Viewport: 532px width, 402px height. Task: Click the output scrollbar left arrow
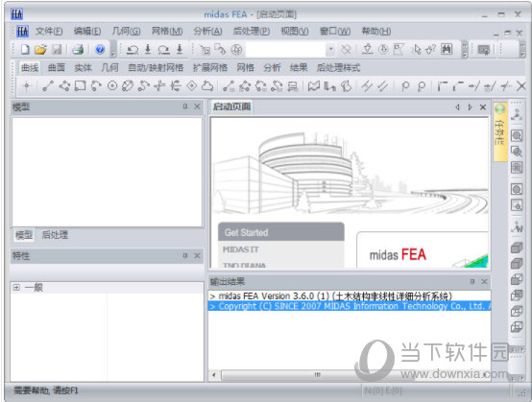coord(214,375)
